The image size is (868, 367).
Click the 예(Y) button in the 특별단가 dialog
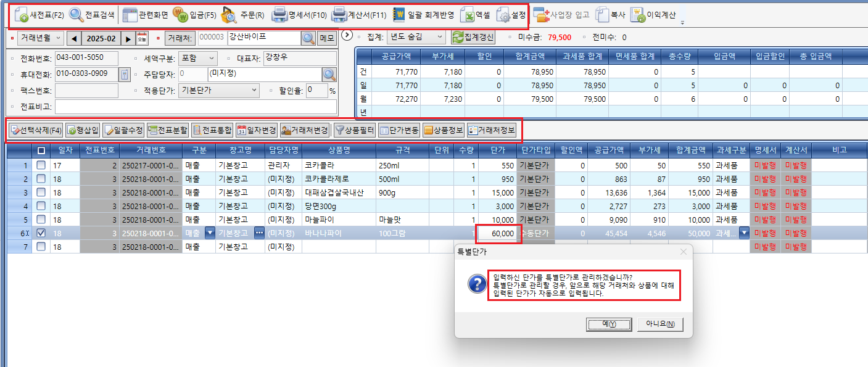(608, 324)
